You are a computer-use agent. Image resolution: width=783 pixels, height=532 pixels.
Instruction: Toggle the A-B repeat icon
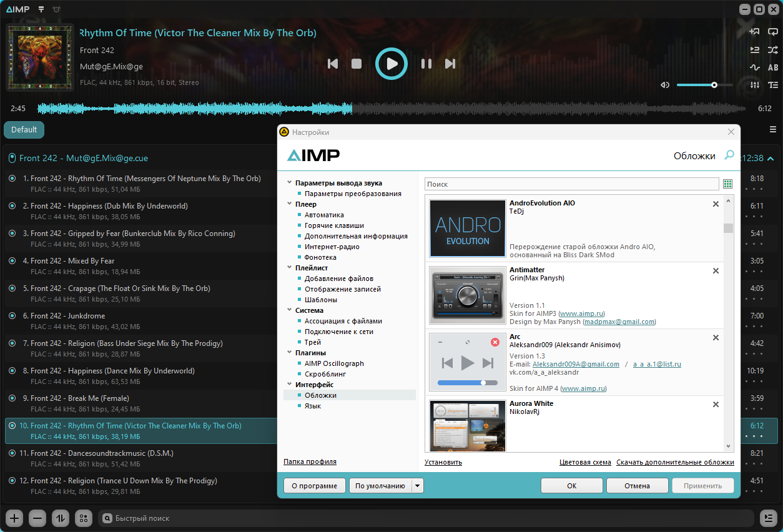pyautogui.click(x=773, y=67)
